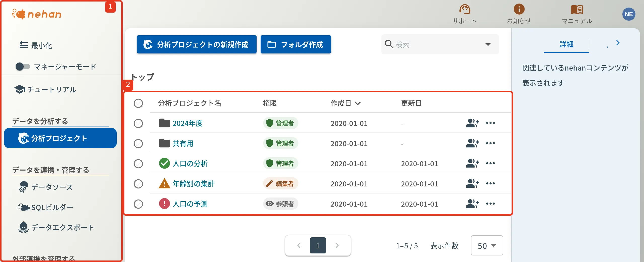The height and width of the screenshot is (262, 644).
Task: Open more options for 2024年度 row
Action: tap(491, 123)
